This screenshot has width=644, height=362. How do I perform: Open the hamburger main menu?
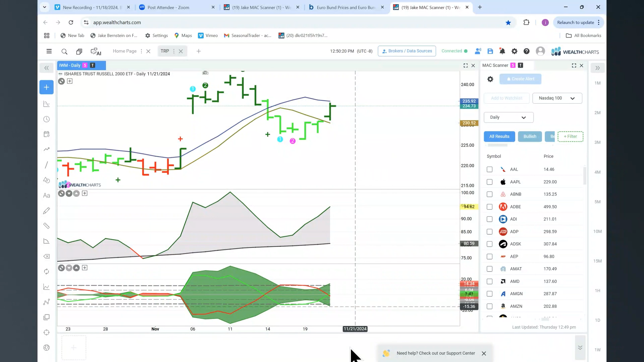pyautogui.click(x=49, y=51)
